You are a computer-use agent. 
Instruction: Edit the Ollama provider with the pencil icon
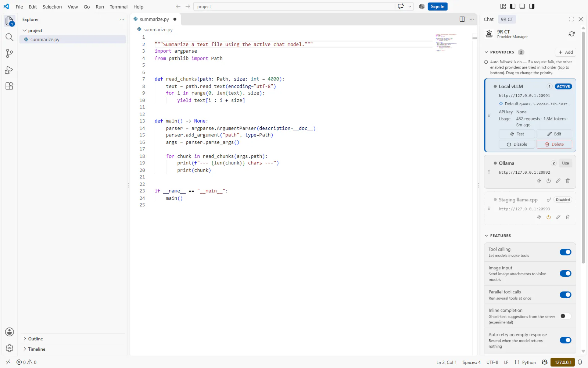558,181
